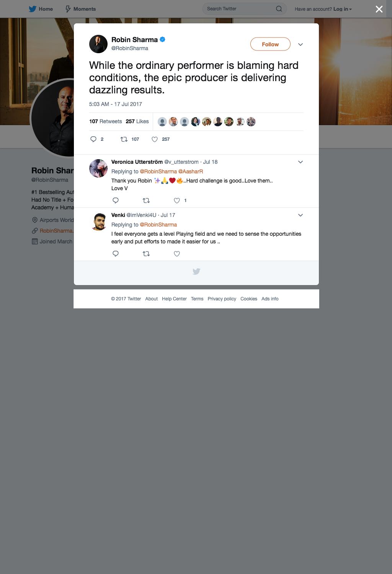Open Moments in top navigation
Screen dimensions: 392x574
80,9
